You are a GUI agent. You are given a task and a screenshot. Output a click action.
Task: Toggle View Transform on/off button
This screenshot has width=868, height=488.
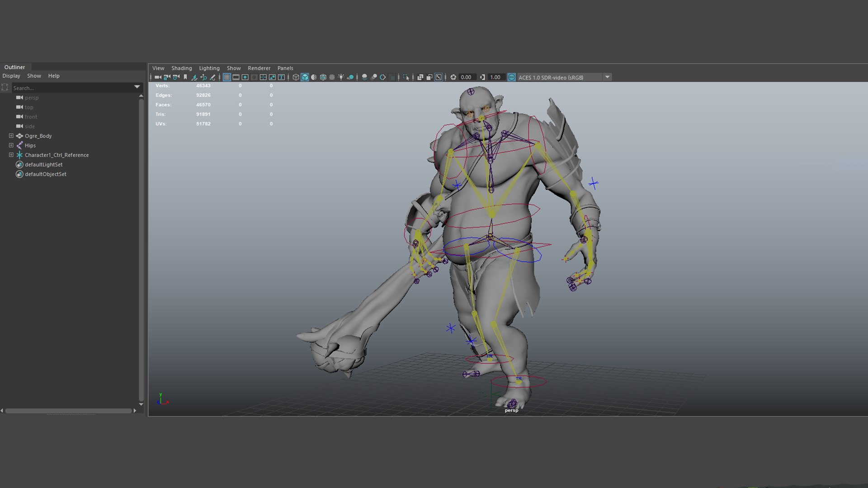(x=511, y=77)
